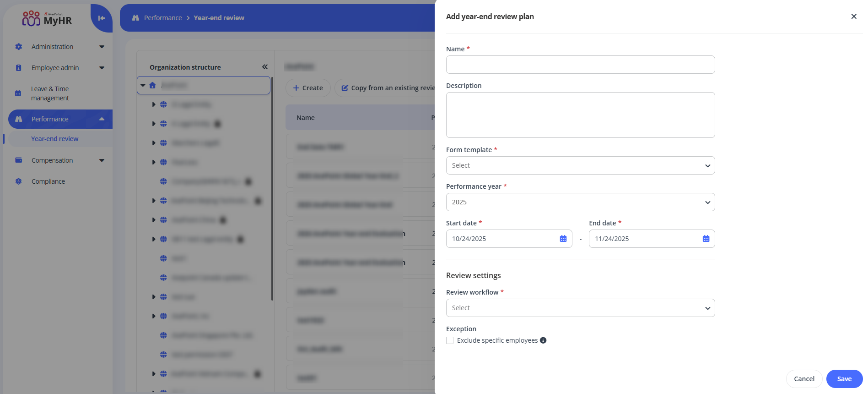Open the Start date calendar picker
The height and width of the screenshot is (394, 868).
563,239
